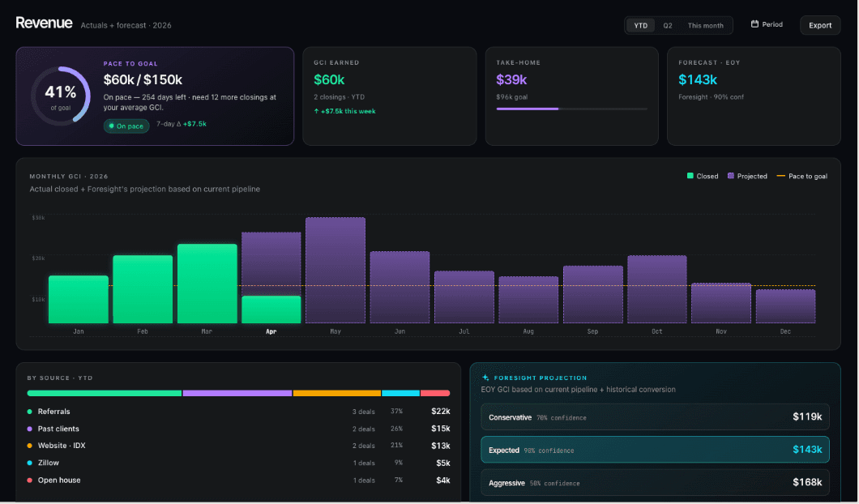Click the $143k Forecast EOY value

pyautogui.click(x=698, y=80)
